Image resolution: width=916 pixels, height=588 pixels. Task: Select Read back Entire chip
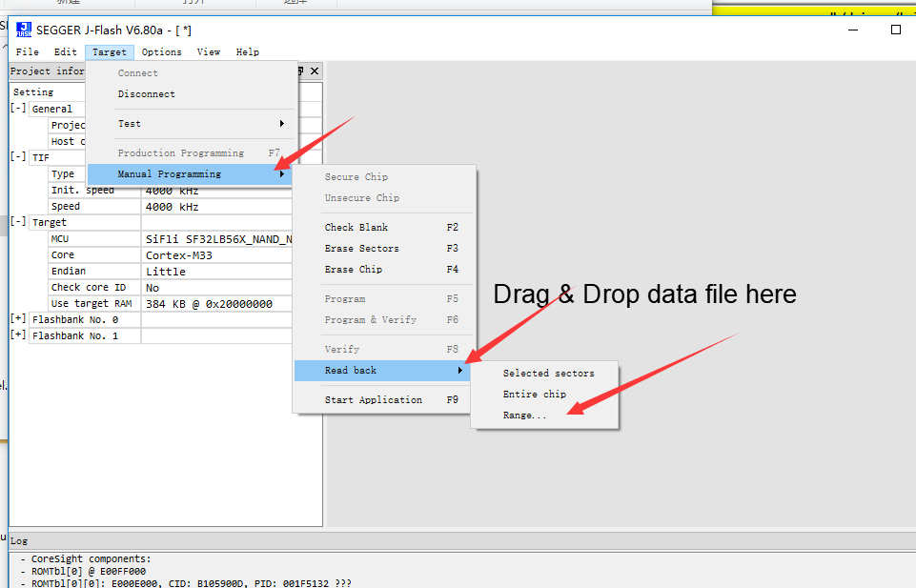544,395
